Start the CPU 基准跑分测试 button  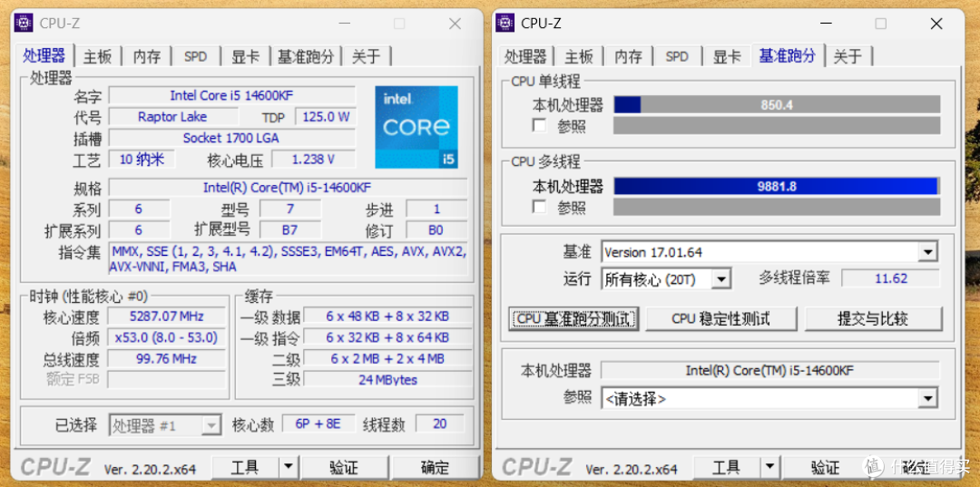573,318
